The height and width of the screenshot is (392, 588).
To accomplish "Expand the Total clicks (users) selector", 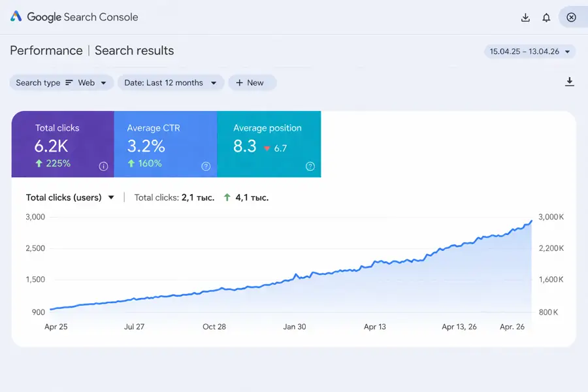I will tap(69, 197).
